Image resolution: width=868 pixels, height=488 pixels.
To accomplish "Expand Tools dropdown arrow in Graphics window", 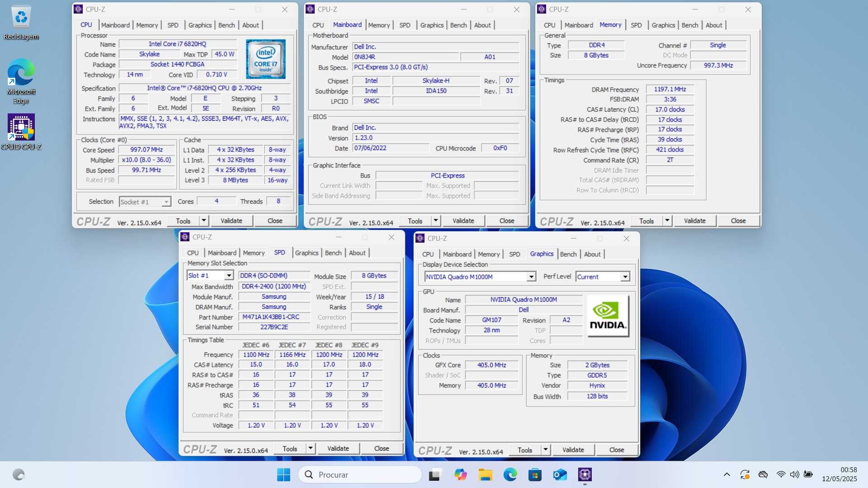I will coord(546,450).
